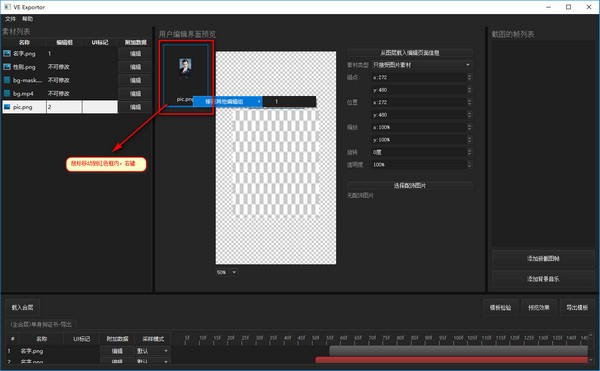Expand the 素材类型 material type dropdown

tap(422, 65)
